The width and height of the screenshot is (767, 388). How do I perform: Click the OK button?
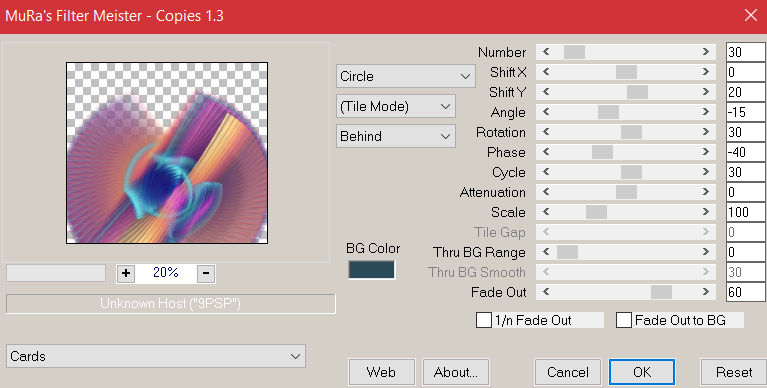coord(642,372)
